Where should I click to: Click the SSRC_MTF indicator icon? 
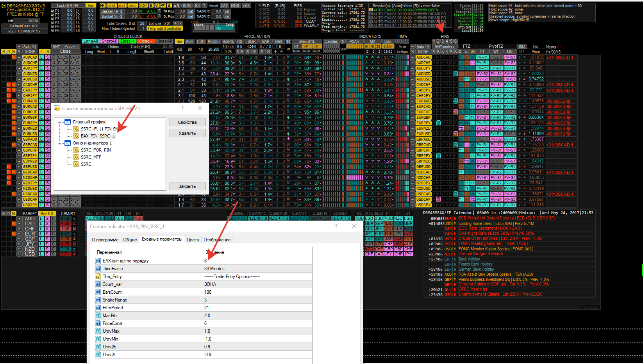[x=76, y=157]
